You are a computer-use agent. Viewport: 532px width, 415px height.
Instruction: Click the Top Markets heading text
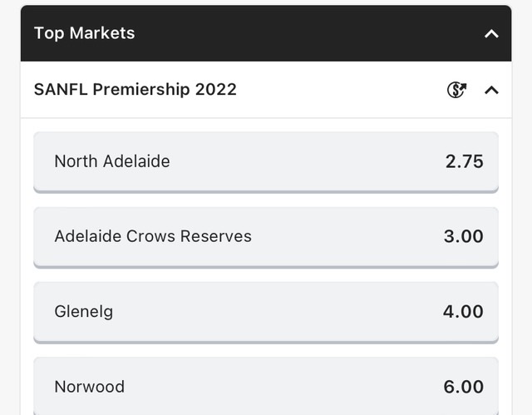tap(84, 33)
